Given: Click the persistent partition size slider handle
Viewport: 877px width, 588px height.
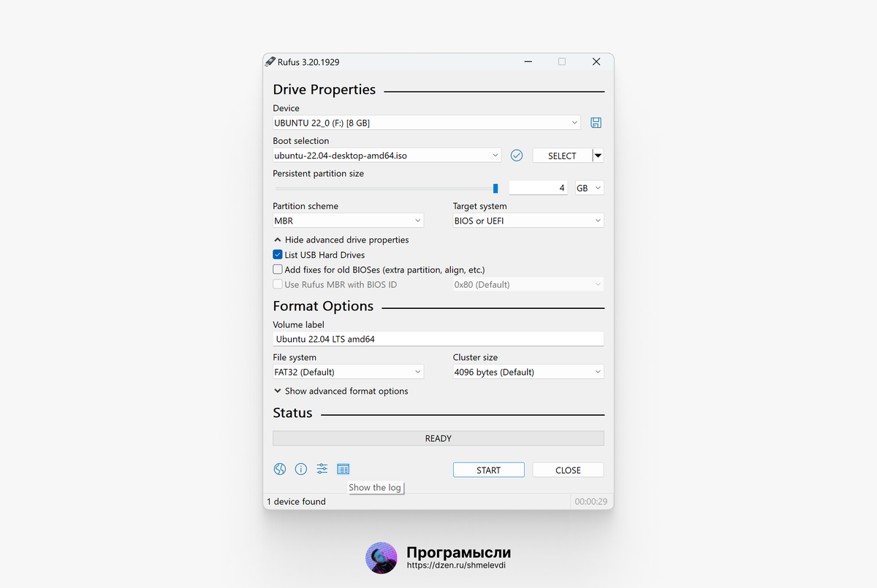Looking at the screenshot, I should [496, 188].
